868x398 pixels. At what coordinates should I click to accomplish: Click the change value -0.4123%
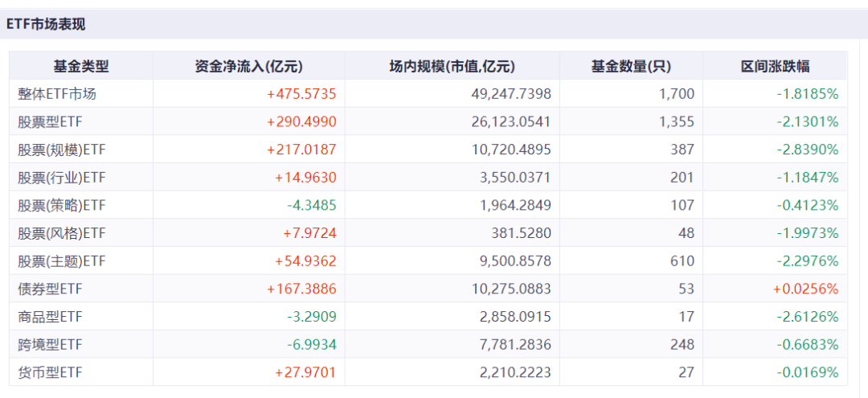point(808,205)
